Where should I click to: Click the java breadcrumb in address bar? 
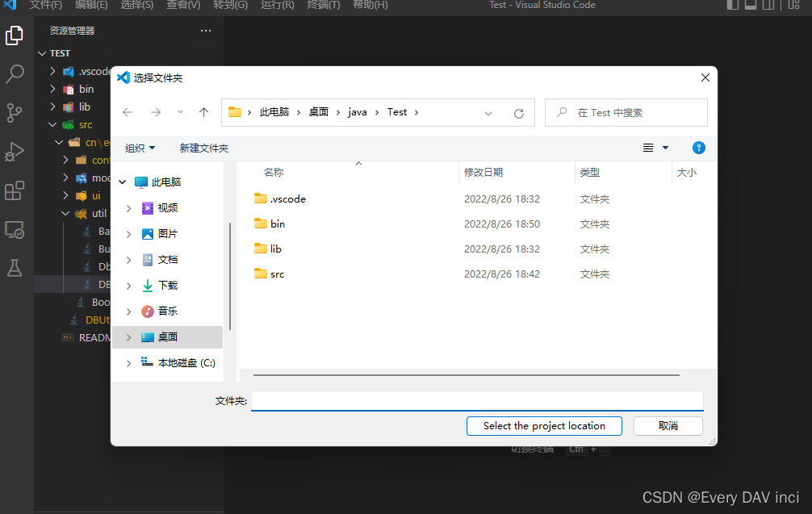(358, 112)
